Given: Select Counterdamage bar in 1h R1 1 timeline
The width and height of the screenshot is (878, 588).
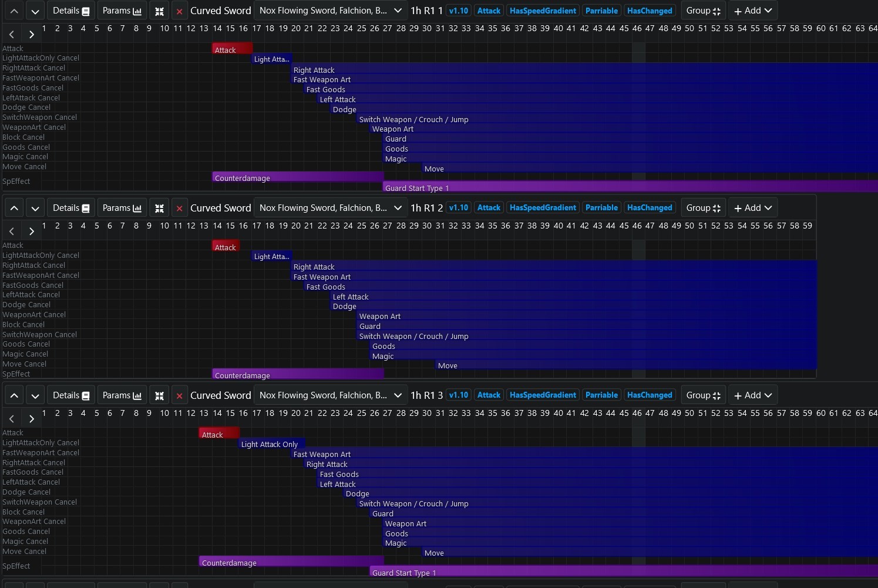Looking at the screenshot, I should [298, 178].
